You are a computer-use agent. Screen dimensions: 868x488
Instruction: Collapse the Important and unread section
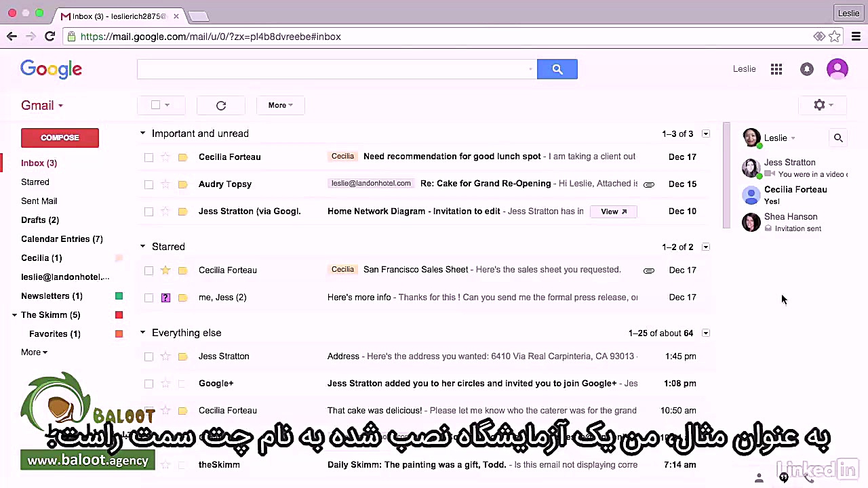(142, 134)
